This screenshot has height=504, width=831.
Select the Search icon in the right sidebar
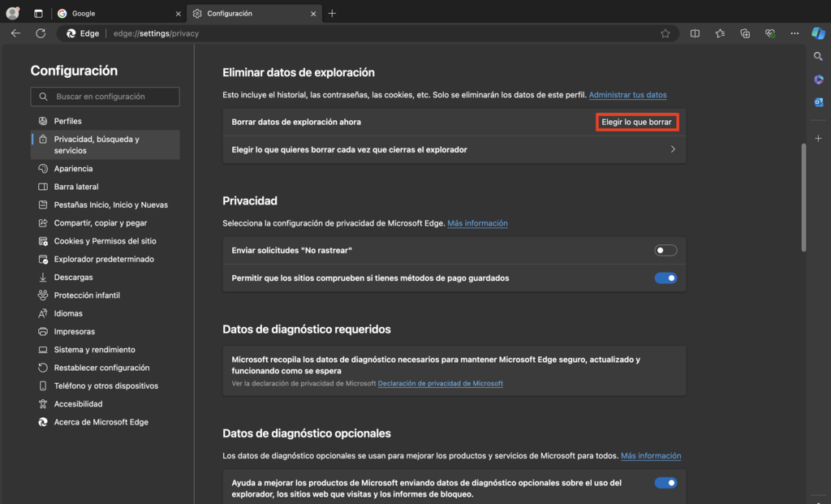pos(818,55)
